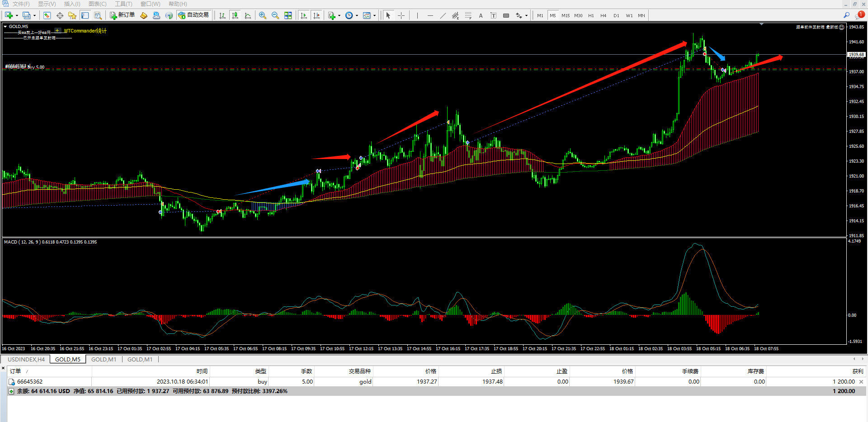Screen dimensions: 868x422
Task: Open the 工具(T) menu
Action: tap(123, 4)
